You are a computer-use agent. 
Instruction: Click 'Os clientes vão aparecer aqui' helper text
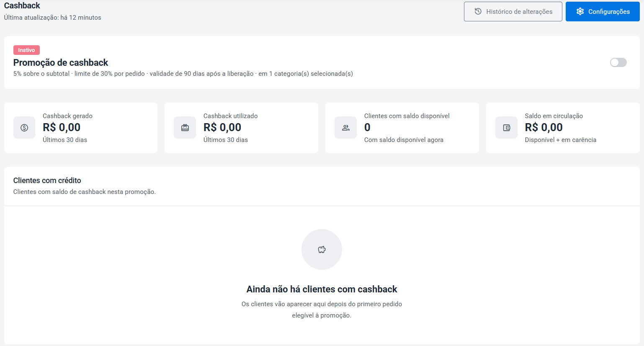pos(322,310)
